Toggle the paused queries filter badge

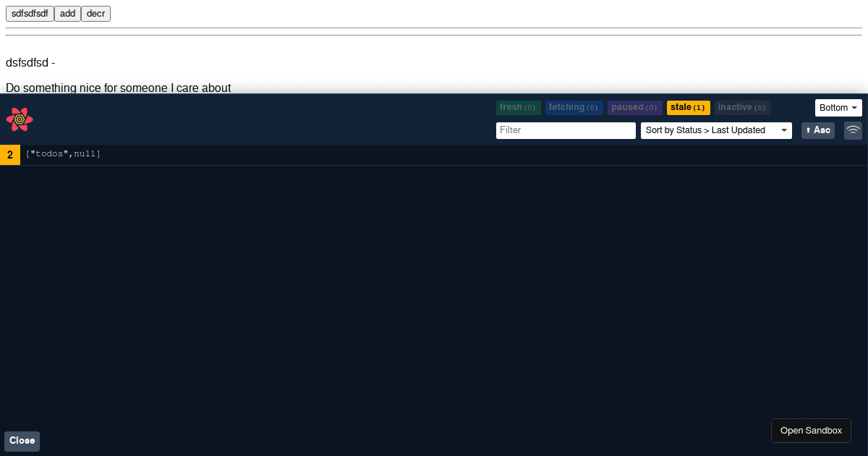(635, 108)
